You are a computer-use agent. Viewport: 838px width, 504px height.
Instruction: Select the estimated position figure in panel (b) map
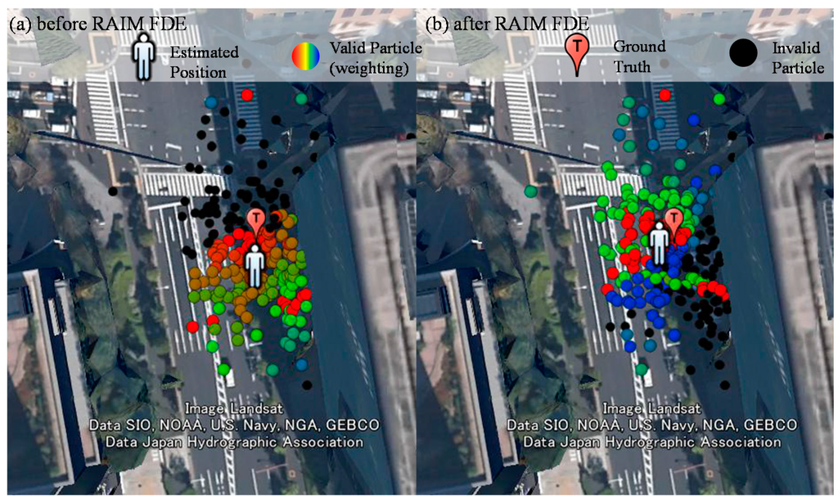tap(660, 243)
